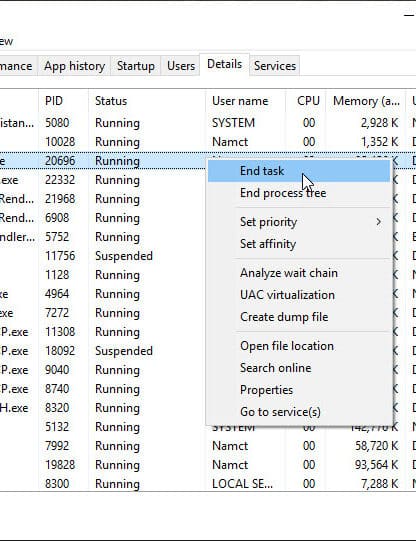Open the App history tab
Viewport: 416px width, 541px height.
coord(74,66)
